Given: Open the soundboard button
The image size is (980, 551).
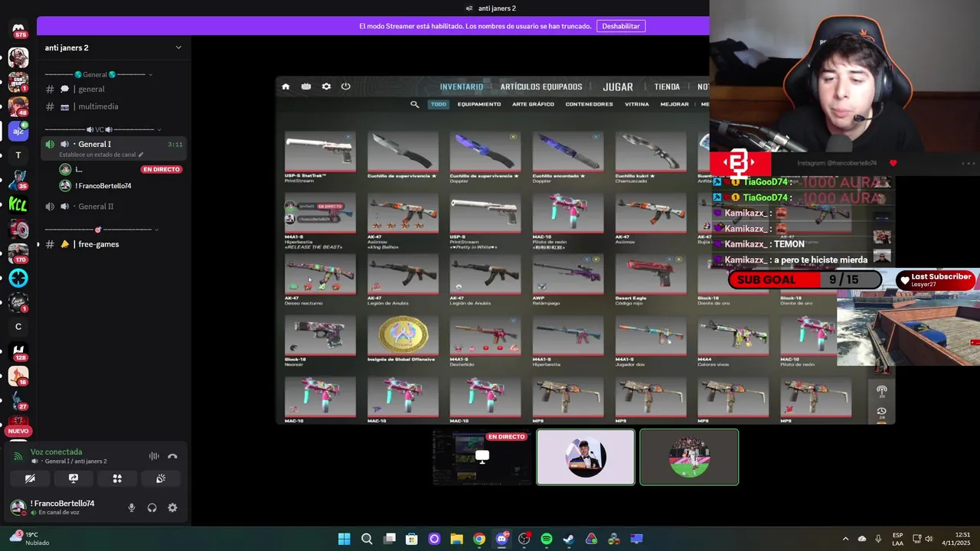Looking at the screenshot, I should click(x=161, y=478).
